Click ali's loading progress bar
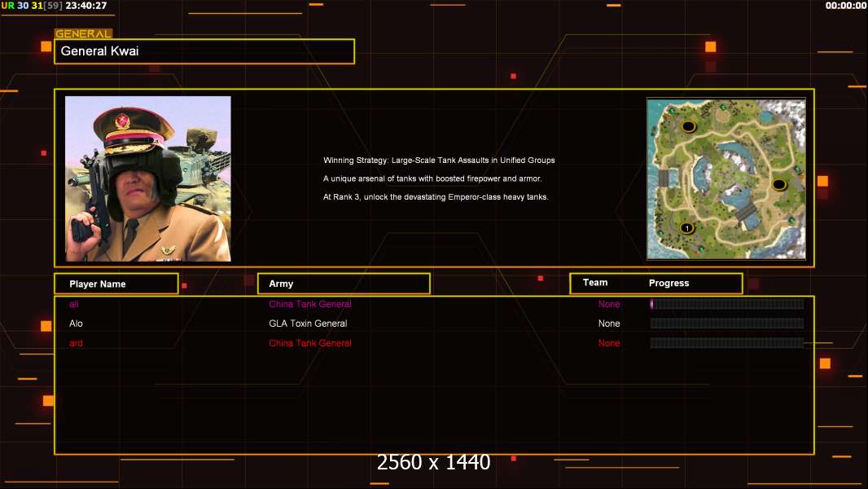The image size is (868, 489). coord(727,303)
